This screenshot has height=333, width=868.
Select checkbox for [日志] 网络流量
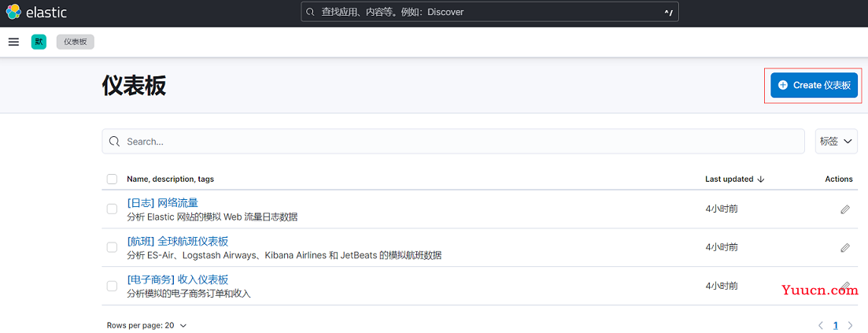coord(112,209)
